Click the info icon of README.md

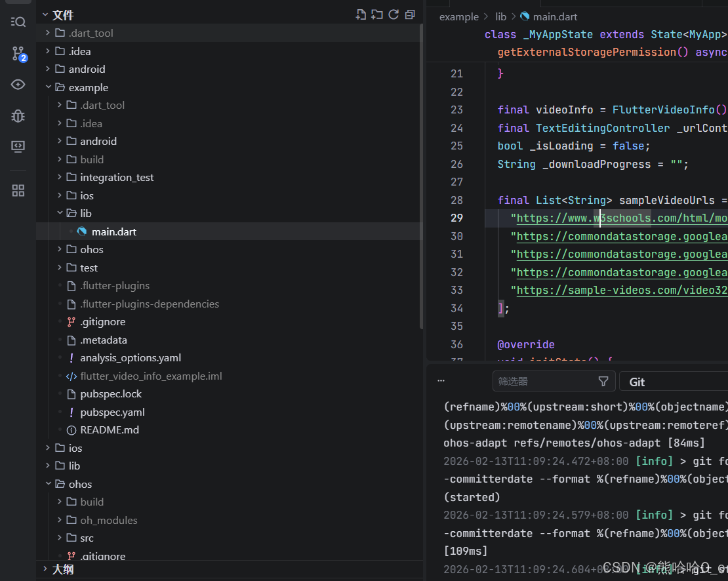click(71, 430)
